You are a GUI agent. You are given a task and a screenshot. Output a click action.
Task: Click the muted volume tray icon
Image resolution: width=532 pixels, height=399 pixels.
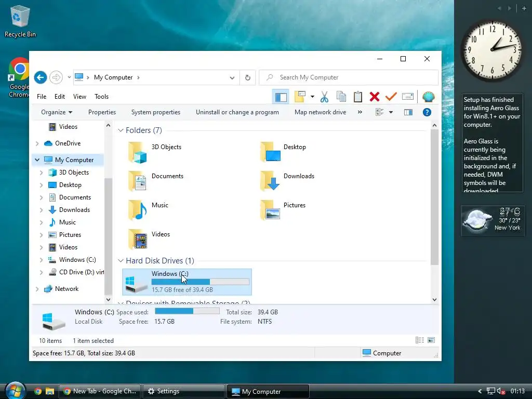click(501, 391)
